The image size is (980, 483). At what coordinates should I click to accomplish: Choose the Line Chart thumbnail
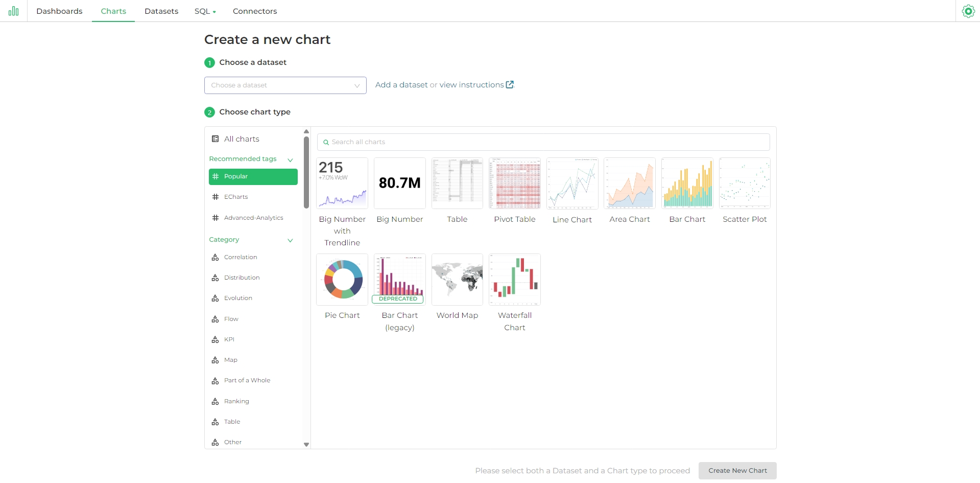coord(572,183)
